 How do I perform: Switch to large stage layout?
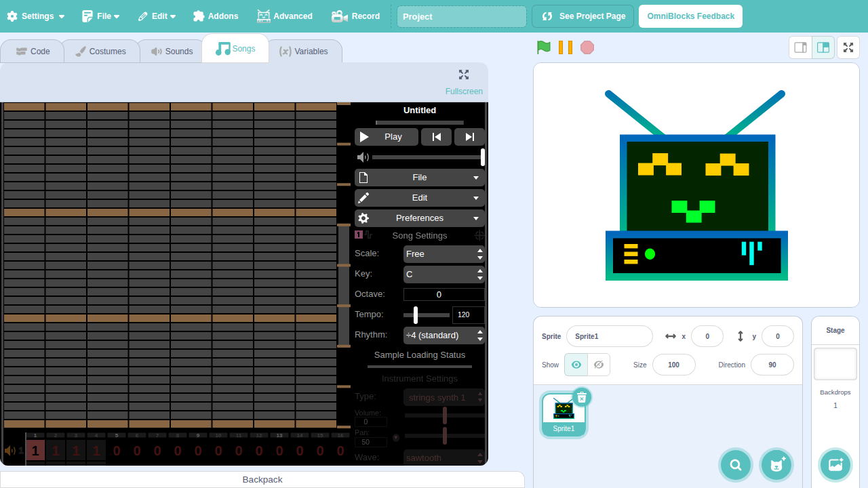click(x=823, y=47)
